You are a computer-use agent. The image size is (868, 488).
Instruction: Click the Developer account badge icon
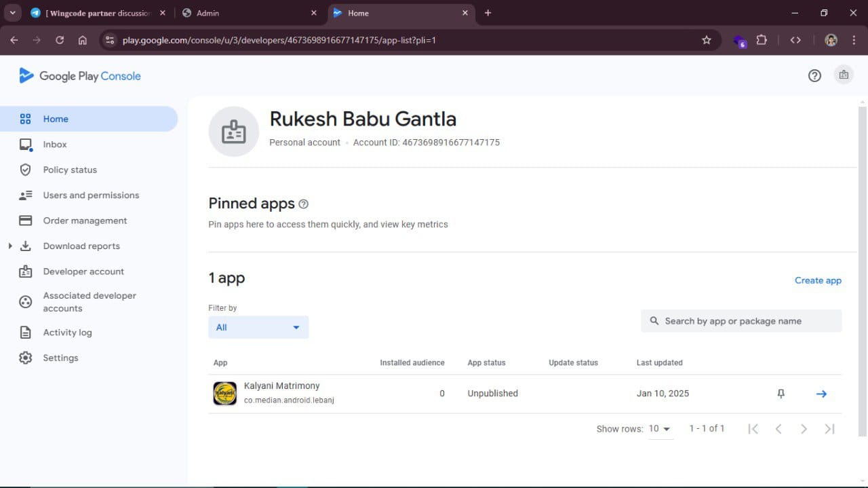tap(26, 271)
